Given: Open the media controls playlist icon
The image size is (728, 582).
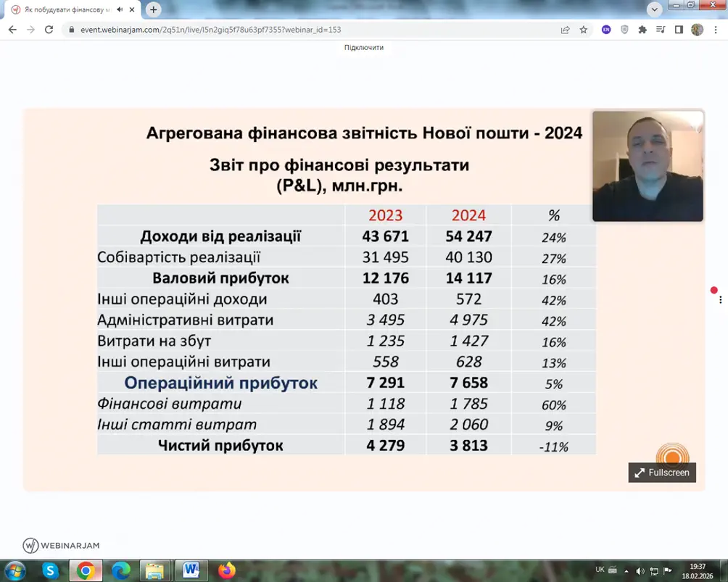Looking at the screenshot, I should (661, 30).
